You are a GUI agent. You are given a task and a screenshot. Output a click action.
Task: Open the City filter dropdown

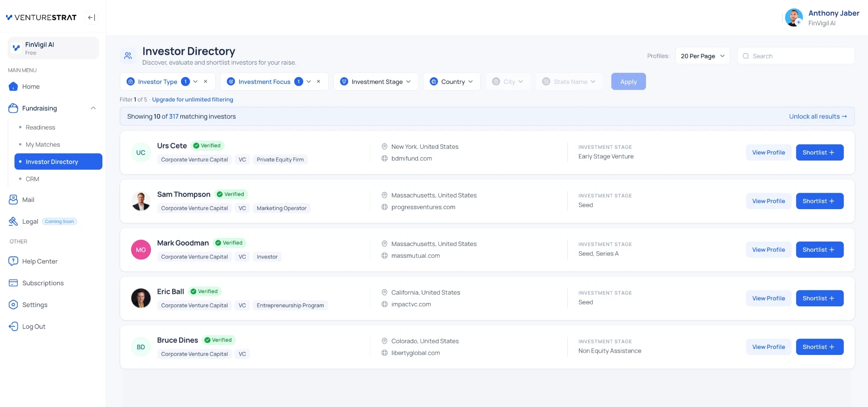point(508,82)
